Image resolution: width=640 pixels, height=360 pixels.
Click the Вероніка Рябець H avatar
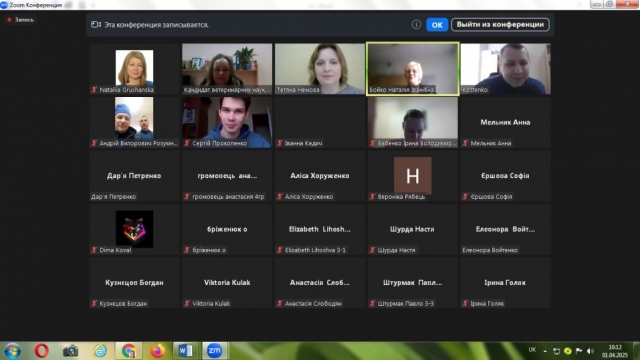(x=413, y=176)
